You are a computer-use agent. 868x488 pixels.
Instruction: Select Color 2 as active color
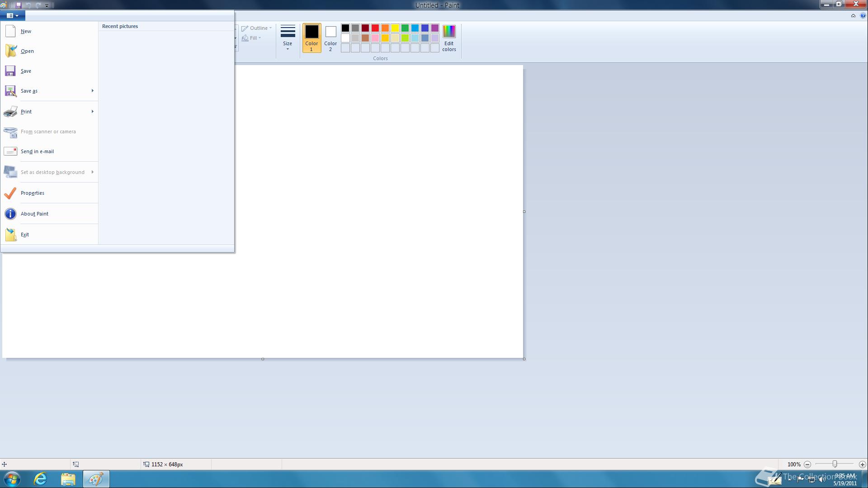tap(330, 38)
